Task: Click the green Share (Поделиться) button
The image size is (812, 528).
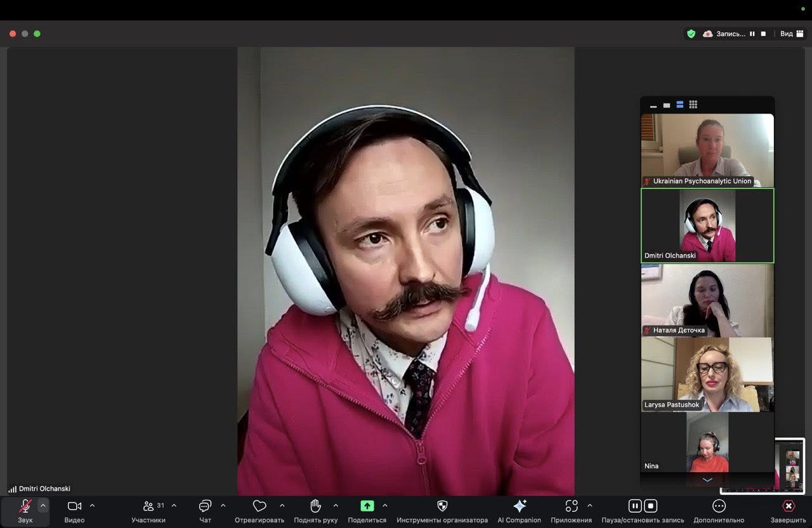Action: coord(367,506)
